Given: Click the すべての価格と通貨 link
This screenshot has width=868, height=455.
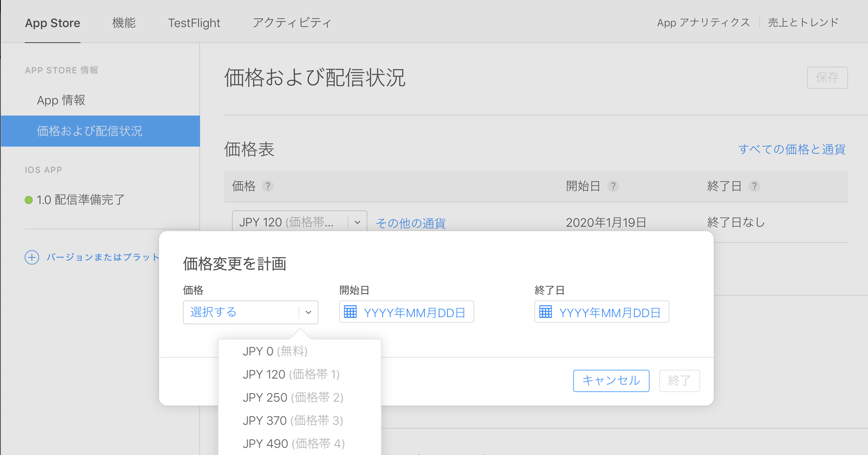Looking at the screenshot, I should click(x=791, y=149).
